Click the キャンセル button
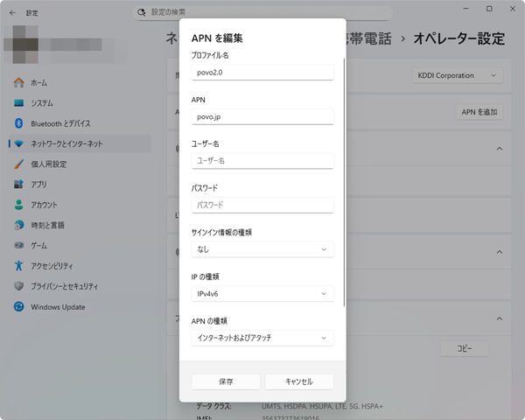525x420 pixels. (299, 381)
